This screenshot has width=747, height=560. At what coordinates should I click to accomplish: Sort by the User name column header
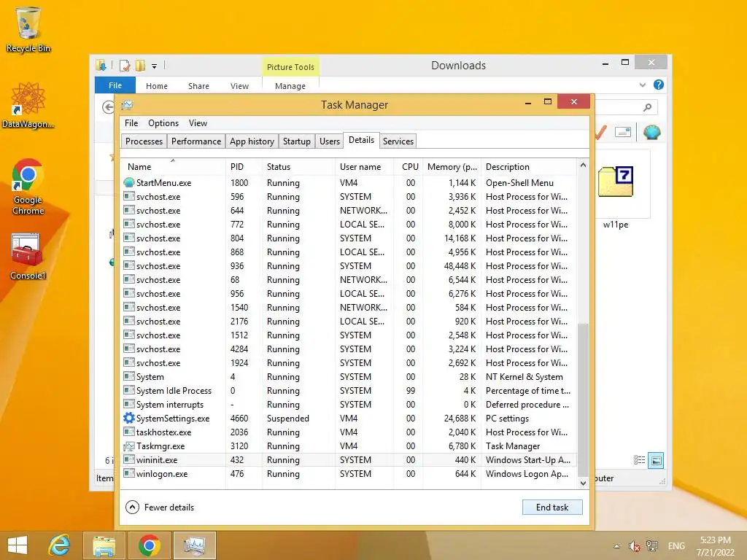365,167
